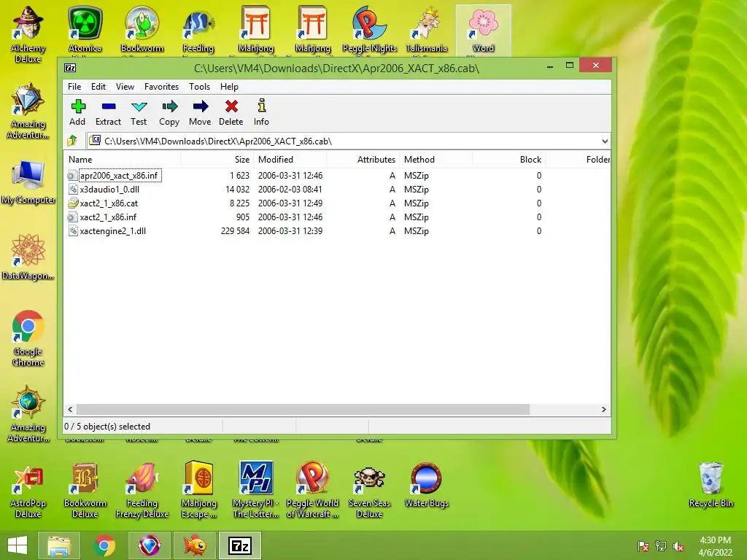This screenshot has height=560, width=747.
Task: Click the 7z icon in title bar
Action: click(70, 68)
